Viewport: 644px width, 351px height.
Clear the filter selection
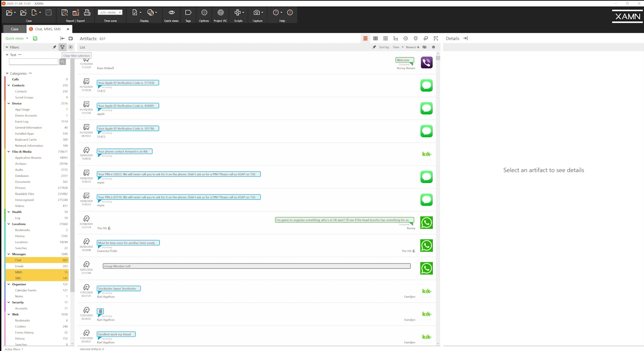62,47
